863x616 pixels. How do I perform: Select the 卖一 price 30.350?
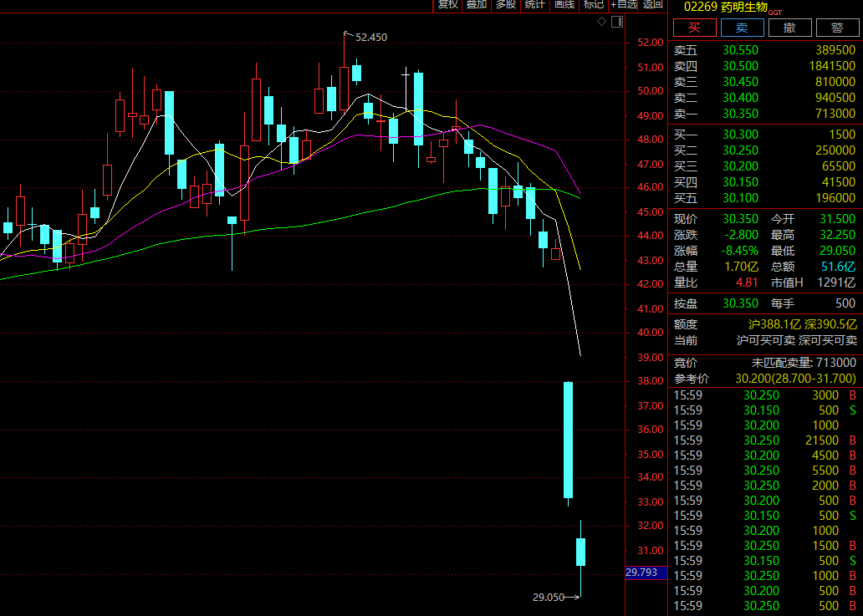(x=740, y=114)
